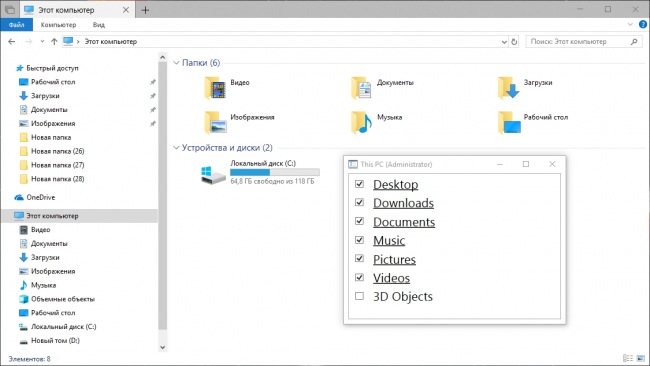Click the Downloads link
Screen dimensions: 650x366
(403, 203)
